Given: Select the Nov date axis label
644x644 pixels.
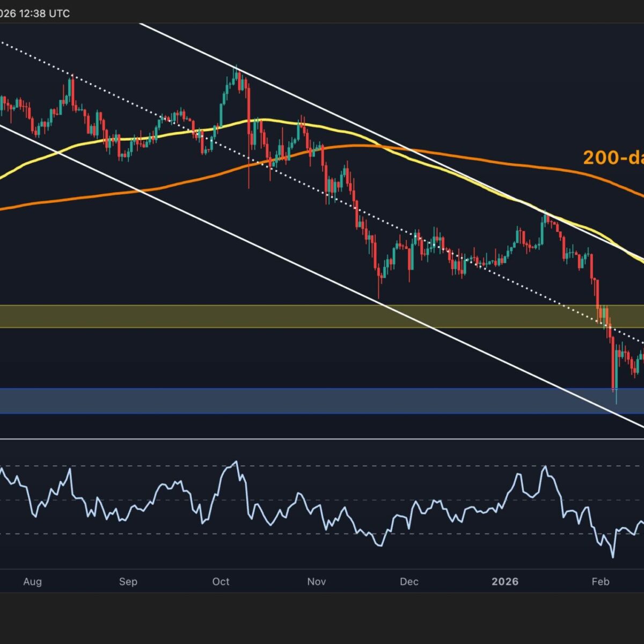Looking at the screenshot, I should coord(317,582).
